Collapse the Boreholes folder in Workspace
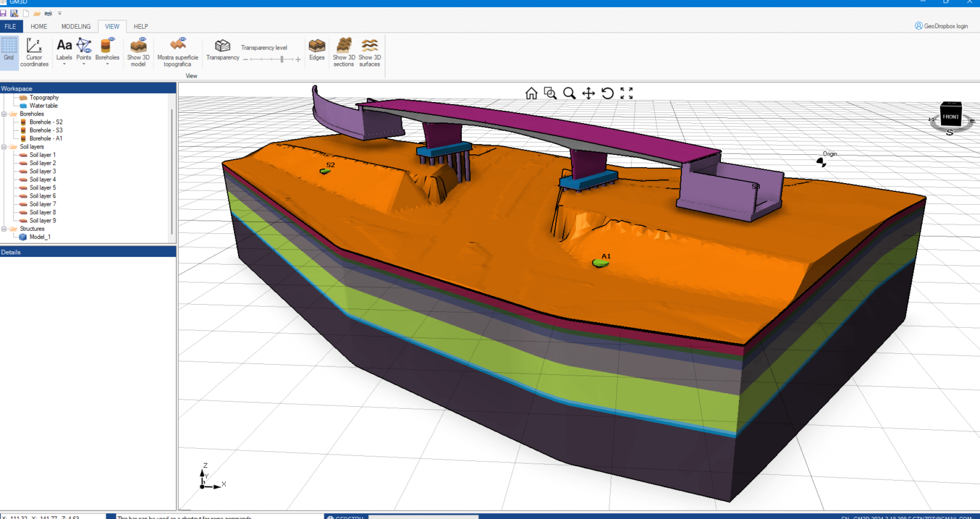The height and width of the screenshot is (519, 980). click(4, 114)
